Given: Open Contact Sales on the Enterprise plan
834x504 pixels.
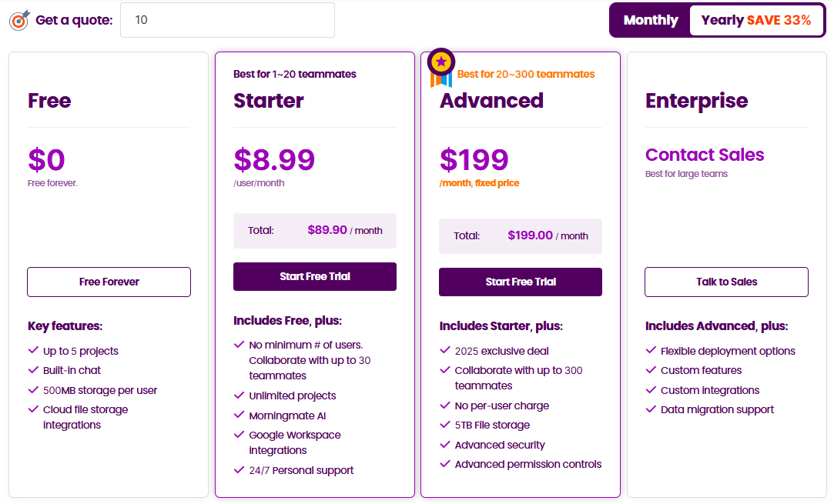Looking at the screenshot, I should [x=704, y=155].
